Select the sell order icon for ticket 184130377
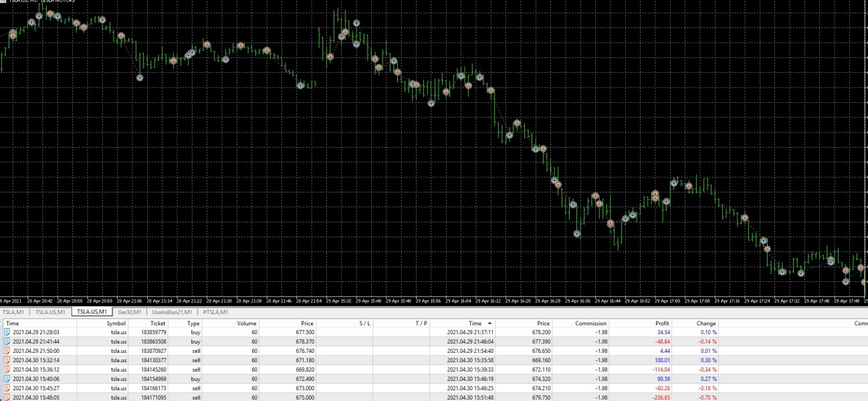Viewport: 868px width, 401px height. point(7,360)
